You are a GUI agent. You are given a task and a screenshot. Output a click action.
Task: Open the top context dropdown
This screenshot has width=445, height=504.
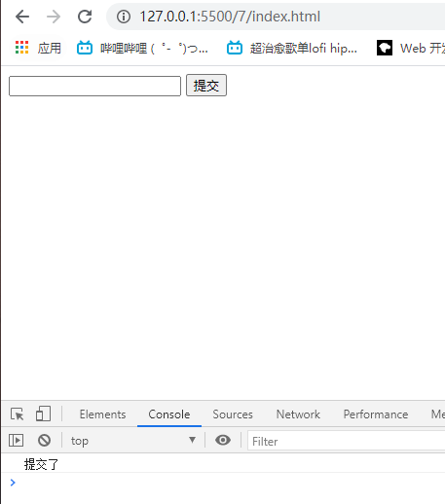point(133,441)
